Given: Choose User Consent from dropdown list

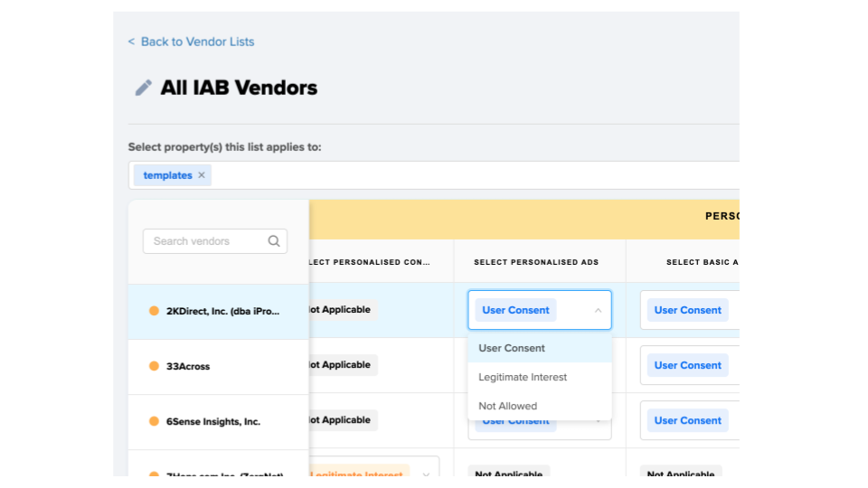Looking at the screenshot, I should [x=540, y=348].
